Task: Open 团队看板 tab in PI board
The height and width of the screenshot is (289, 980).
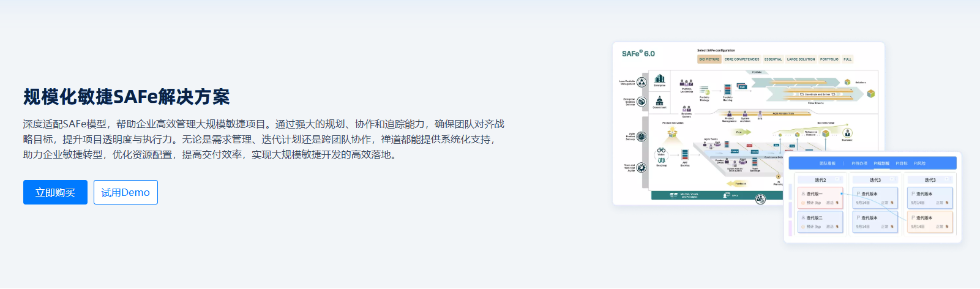Action: pyautogui.click(x=828, y=163)
